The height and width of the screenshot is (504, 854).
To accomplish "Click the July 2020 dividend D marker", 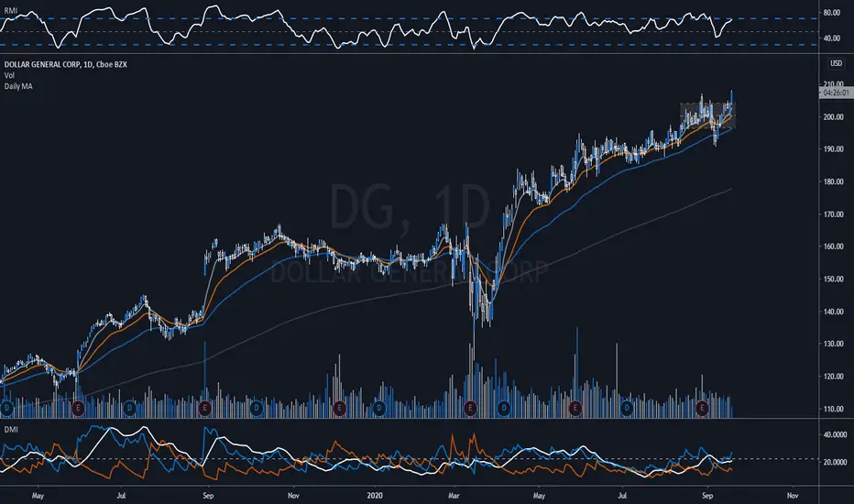I will [x=627, y=408].
